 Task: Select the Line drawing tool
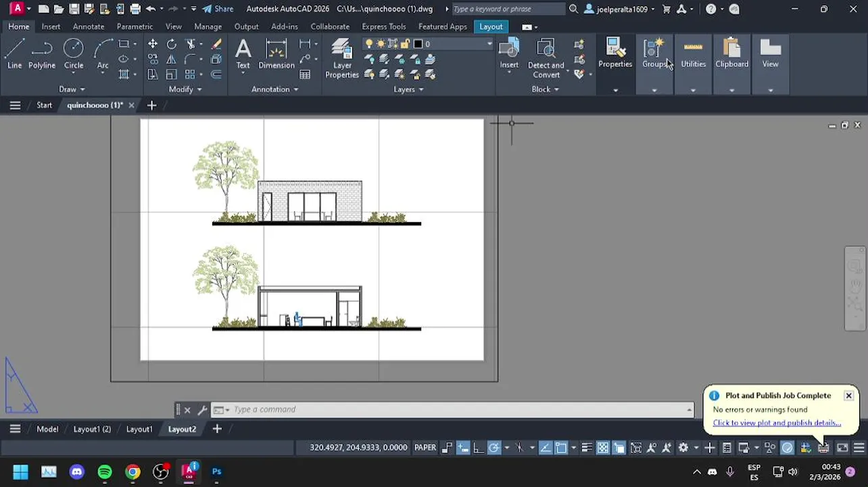click(x=14, y=54)
